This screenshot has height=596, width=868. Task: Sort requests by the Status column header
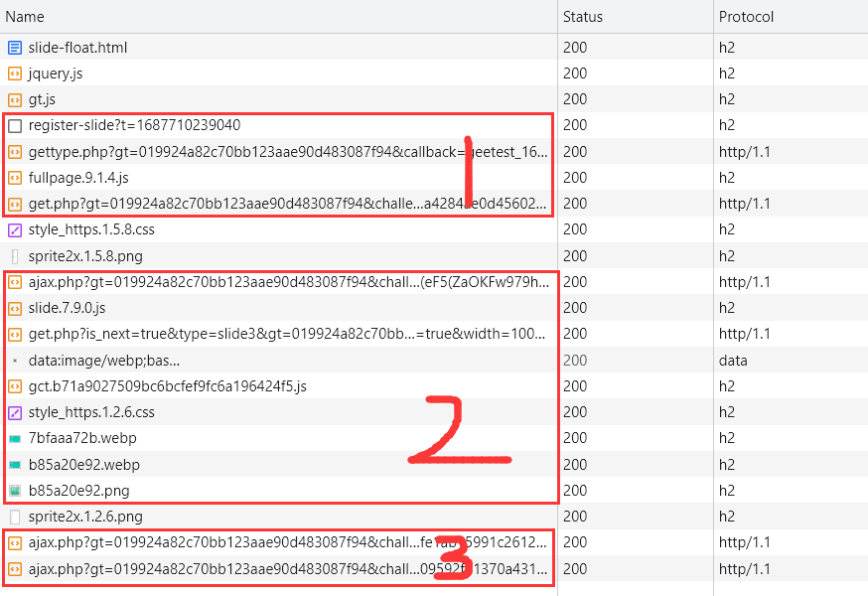[583, 17]
